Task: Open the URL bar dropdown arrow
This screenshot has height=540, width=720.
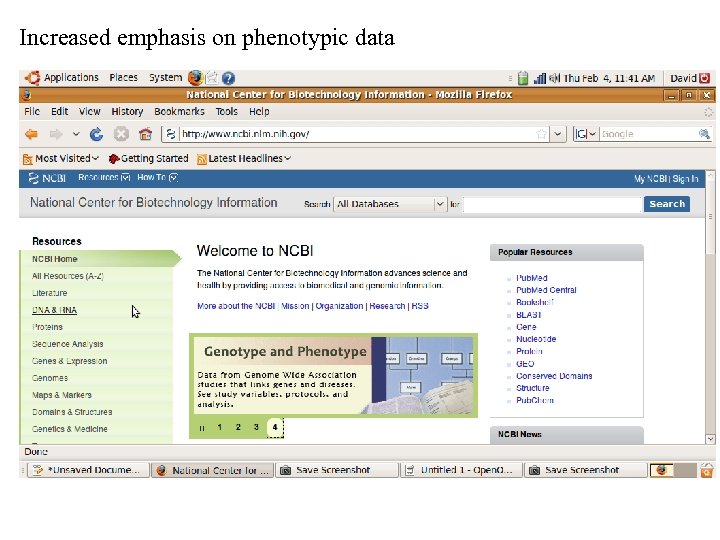Action: pyautogui.click(x=557, y=134)
